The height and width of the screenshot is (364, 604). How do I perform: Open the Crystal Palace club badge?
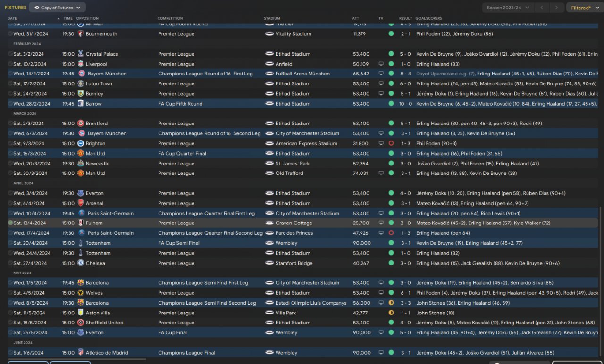click(x=80, y=54)
